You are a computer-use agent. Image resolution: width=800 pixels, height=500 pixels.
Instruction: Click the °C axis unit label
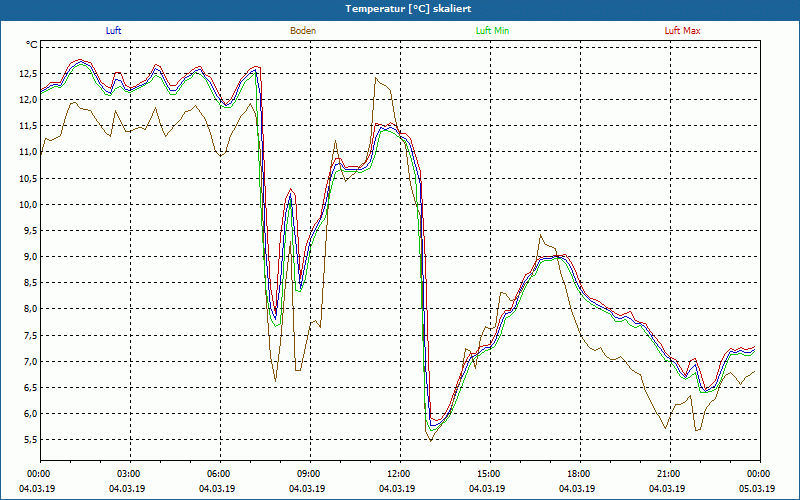point(32,45)
